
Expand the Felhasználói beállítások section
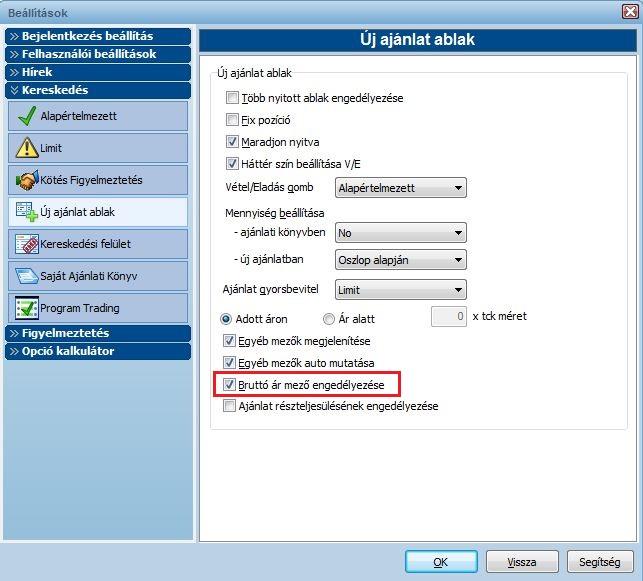pos(98,54)
